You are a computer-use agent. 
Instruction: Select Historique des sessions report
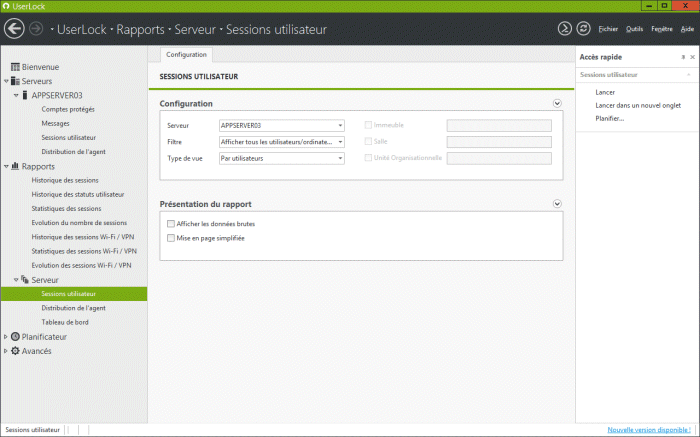pos(65,180)
